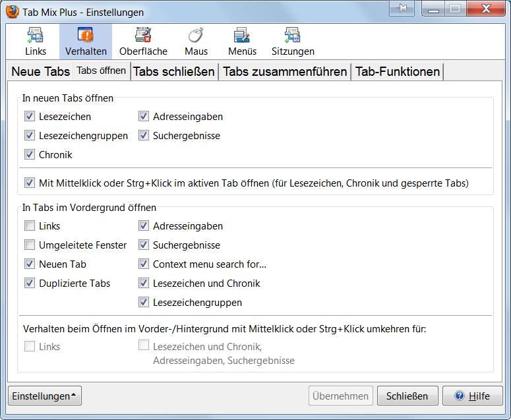The height and width of the screenshot is (420, 511).
Task: Toggle Adresseingaben under In Tabs im Vordergrund öffnen
Action: [x=144, y=225]
